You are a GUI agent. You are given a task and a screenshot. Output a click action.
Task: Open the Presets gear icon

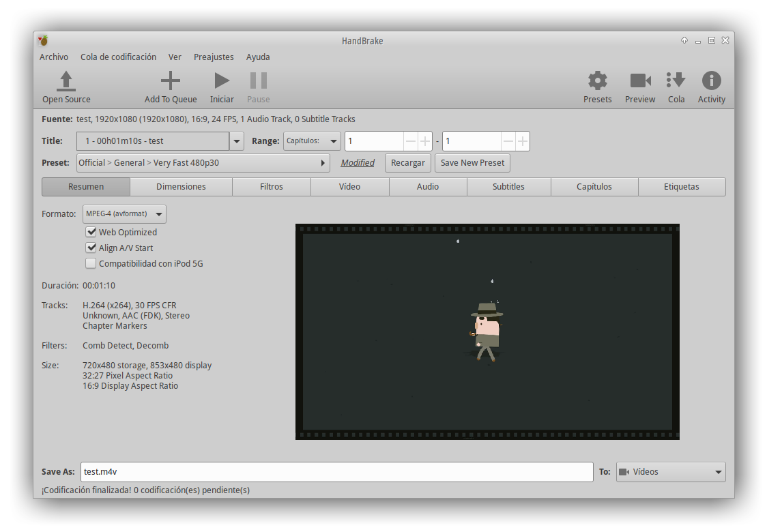597,81
